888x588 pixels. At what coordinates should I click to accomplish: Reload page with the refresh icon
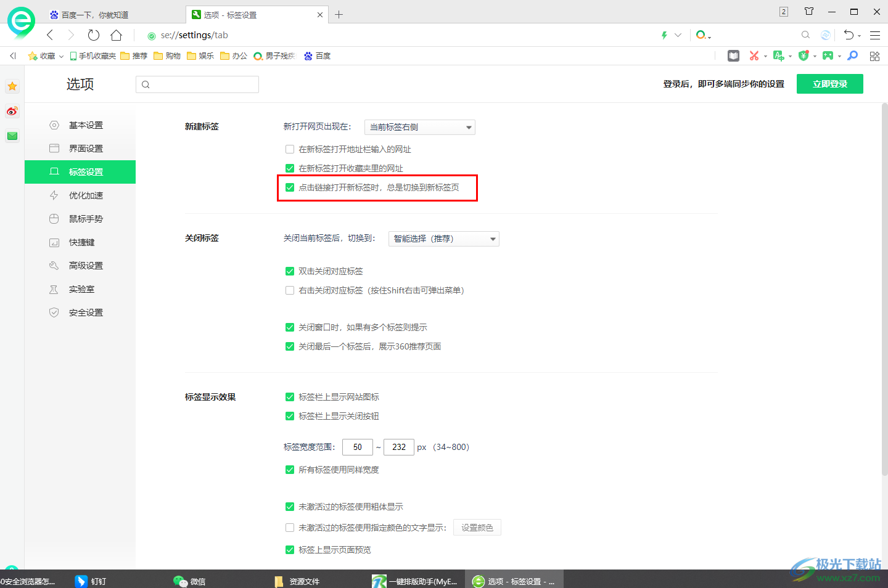tap(93, 35)
